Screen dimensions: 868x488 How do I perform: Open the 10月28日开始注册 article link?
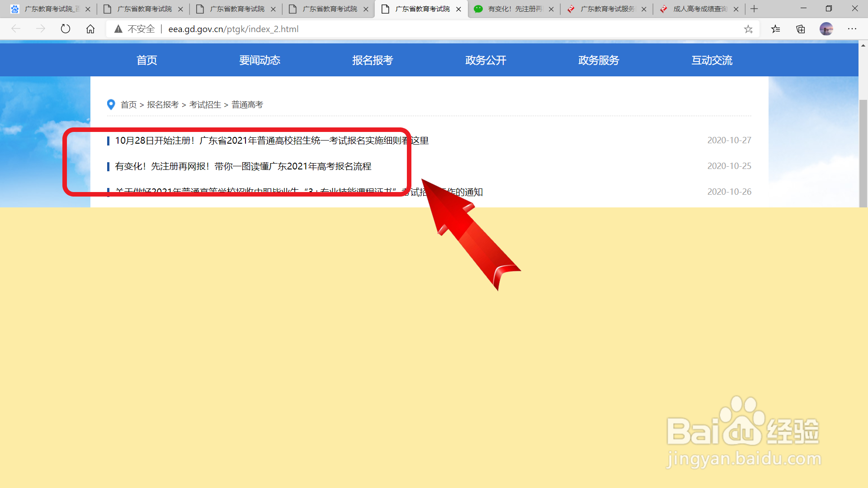click(272, 141)
